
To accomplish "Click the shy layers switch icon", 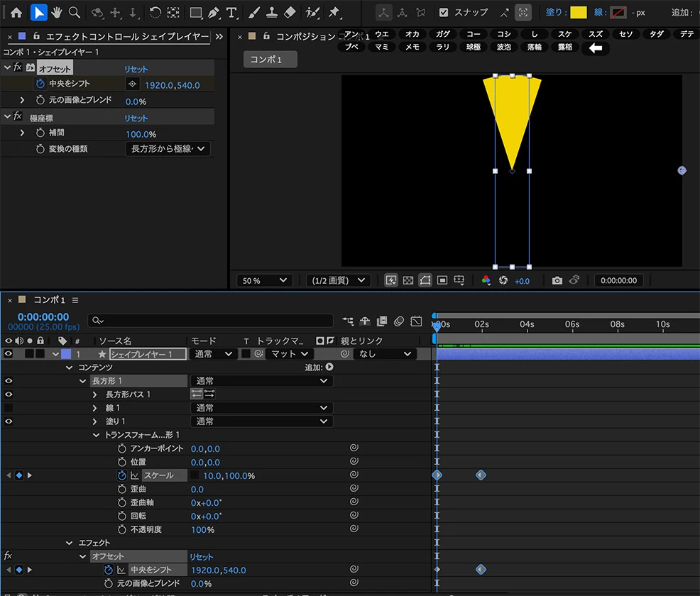I will (x=365, y=321).
